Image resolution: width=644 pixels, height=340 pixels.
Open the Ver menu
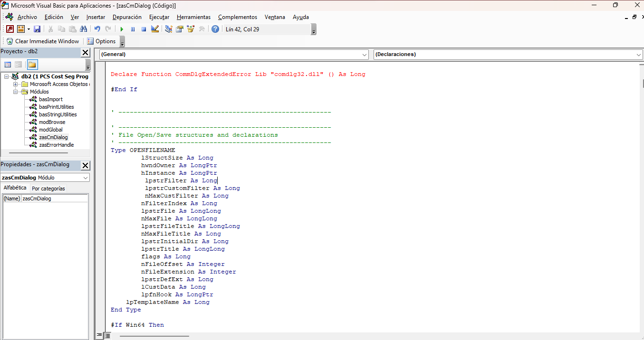[x=75, y=17]
